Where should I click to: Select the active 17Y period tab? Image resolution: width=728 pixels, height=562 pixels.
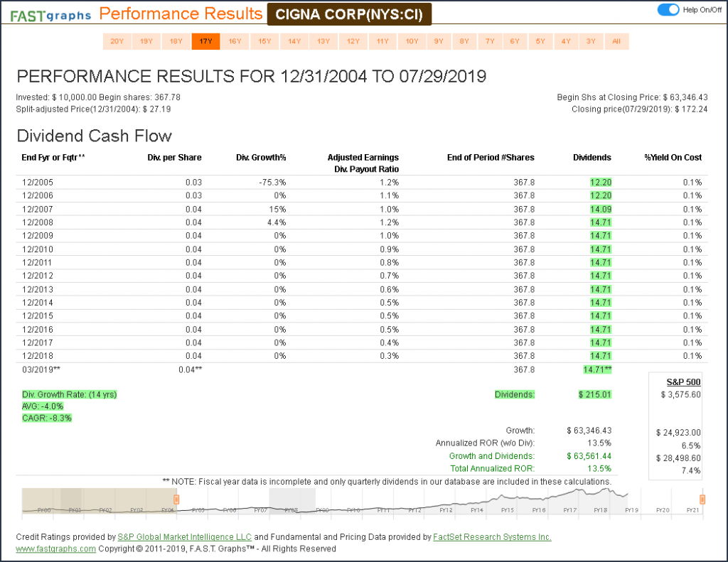205,41
